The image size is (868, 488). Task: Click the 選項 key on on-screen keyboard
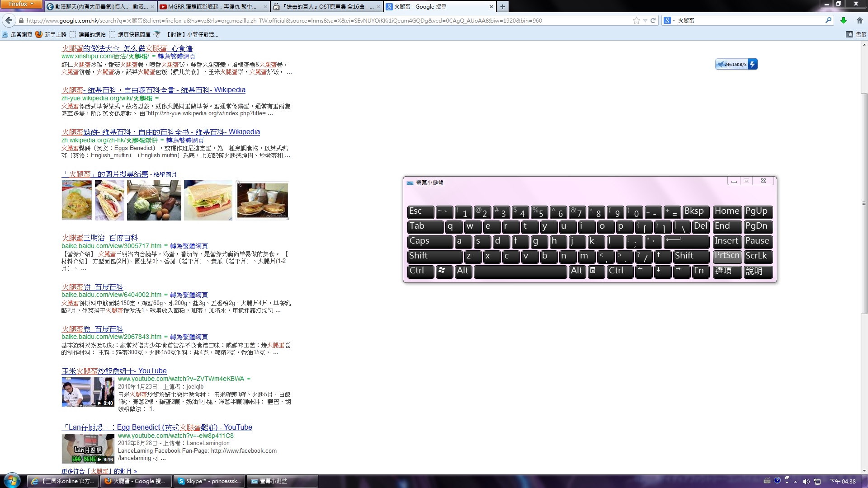click(x=727, y=271)
